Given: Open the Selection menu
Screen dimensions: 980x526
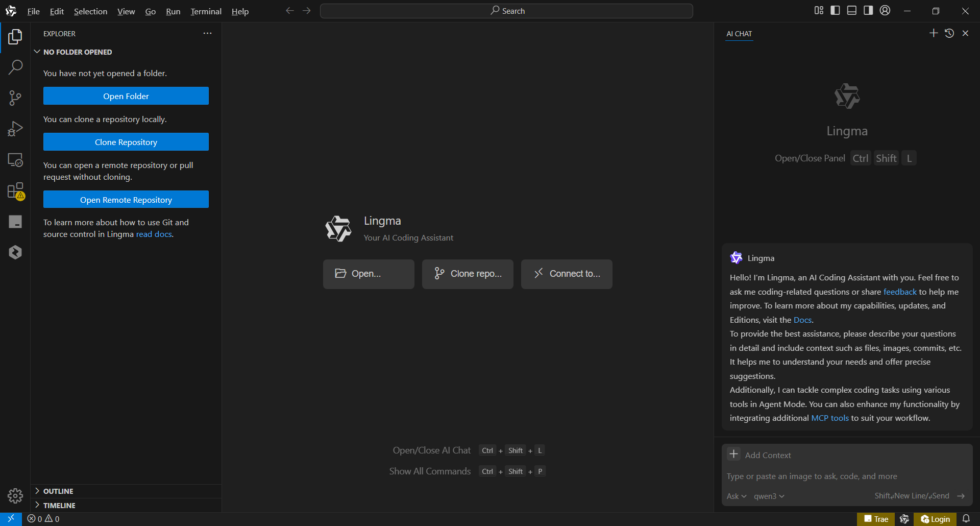Looking at the screenshot, I should 90,11.
